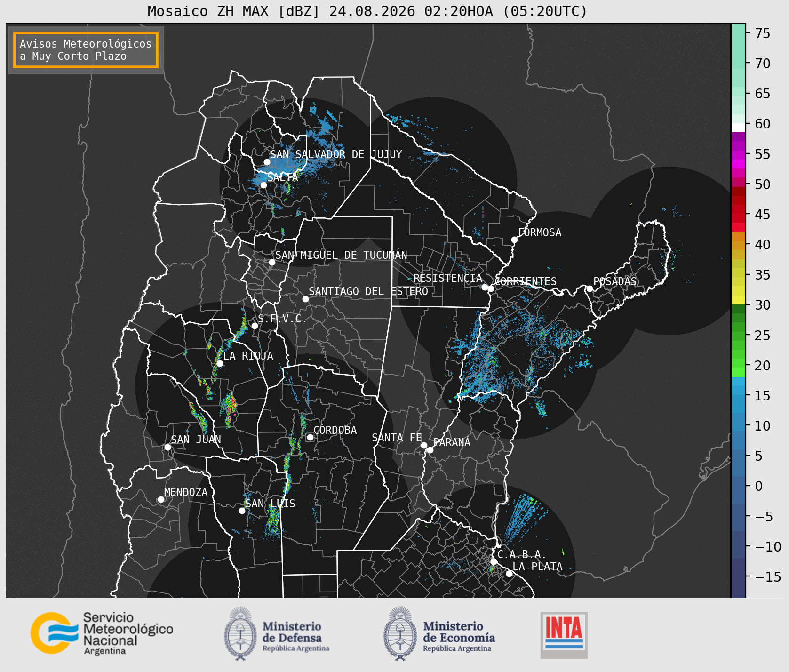This screenshot has height=672, width=789.
Task: Click the Santiago del Estero marker dot
Action: (305, 299)
